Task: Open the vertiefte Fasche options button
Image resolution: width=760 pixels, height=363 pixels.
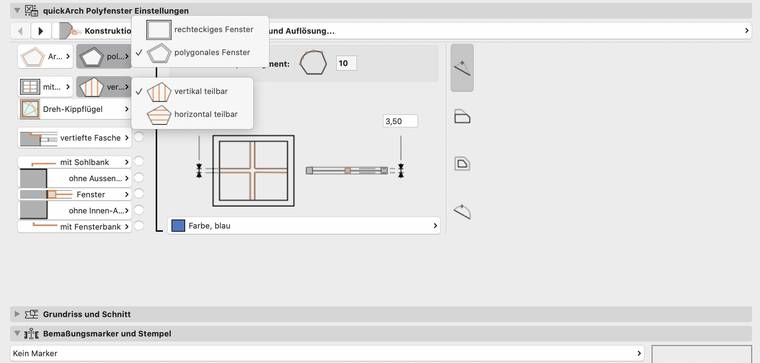Action: pos(75,138)
